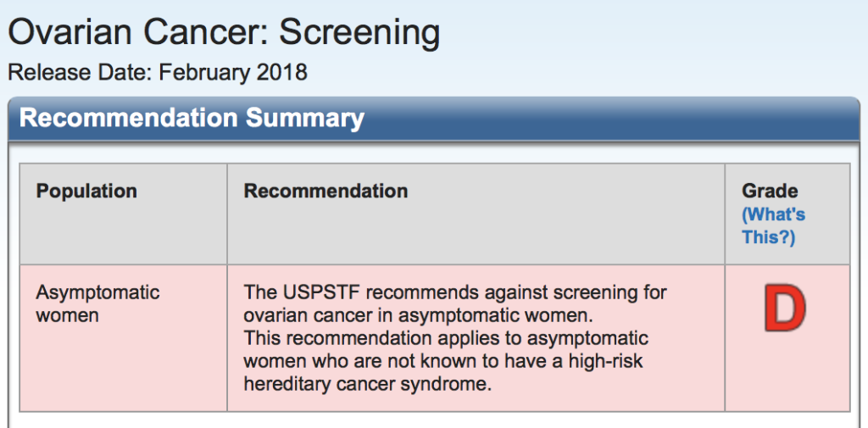Select the Recommendation Summary header bar
This screenshot has height=428, width=868.
point(432,118)
